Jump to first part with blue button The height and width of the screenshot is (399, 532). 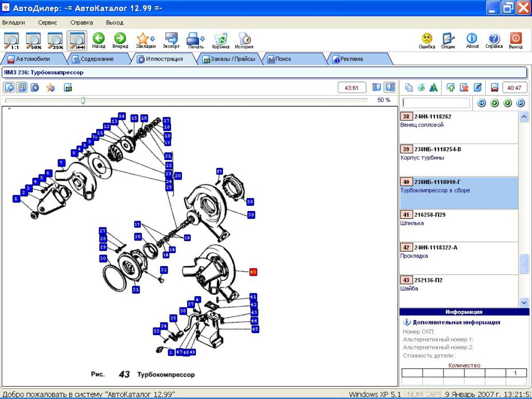(482, 103)
